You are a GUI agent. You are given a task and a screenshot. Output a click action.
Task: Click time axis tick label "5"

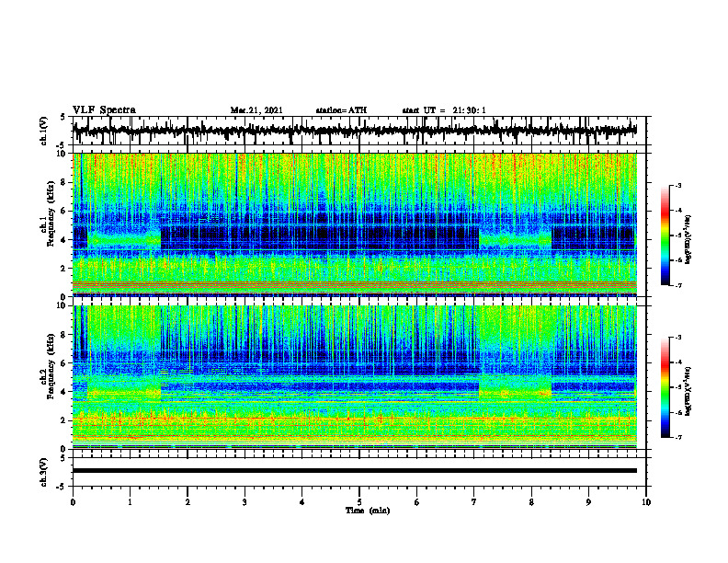point(359,502)
